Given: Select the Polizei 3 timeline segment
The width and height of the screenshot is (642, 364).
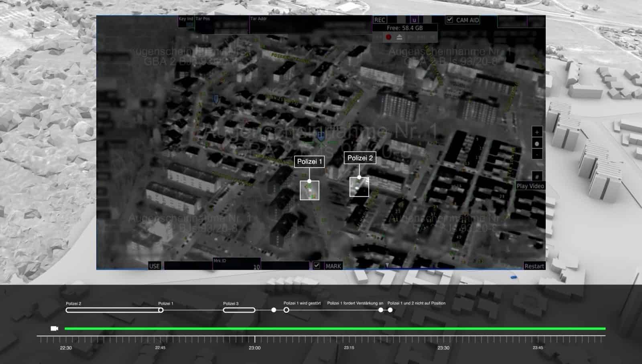Looking at the screenshot, I should 239,310.
